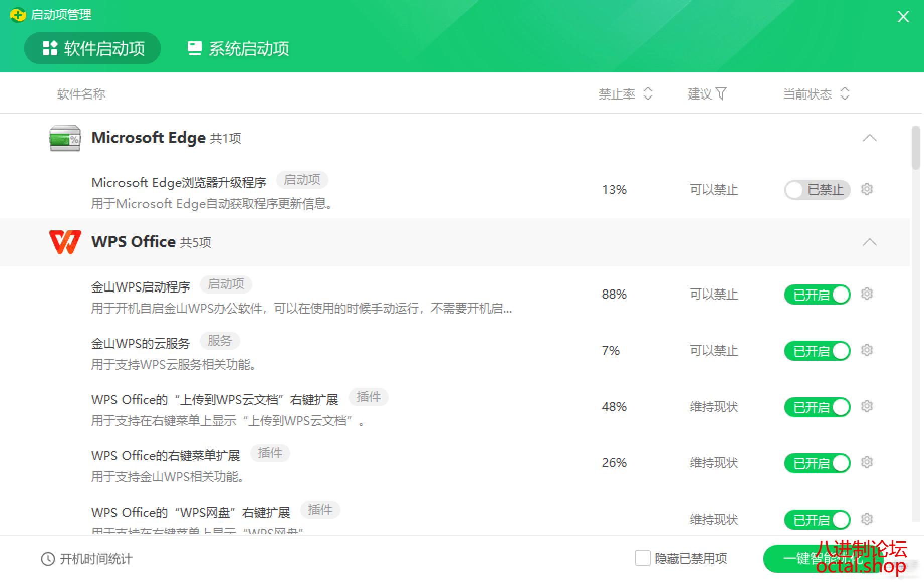Sort by 当前状态 column

pos(817,94)
